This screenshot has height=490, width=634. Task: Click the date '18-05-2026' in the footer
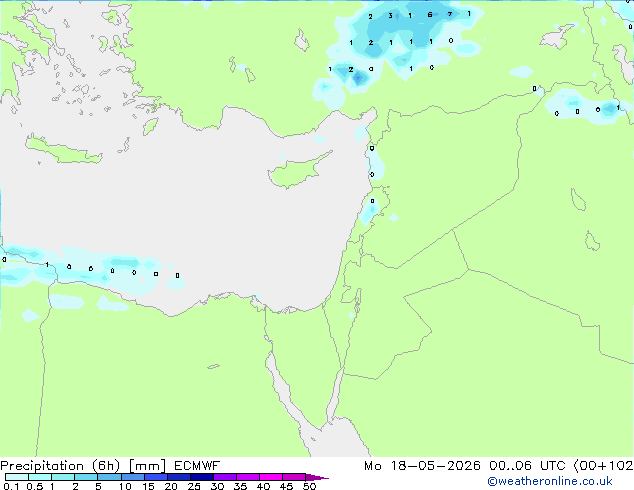click(435, 466)
